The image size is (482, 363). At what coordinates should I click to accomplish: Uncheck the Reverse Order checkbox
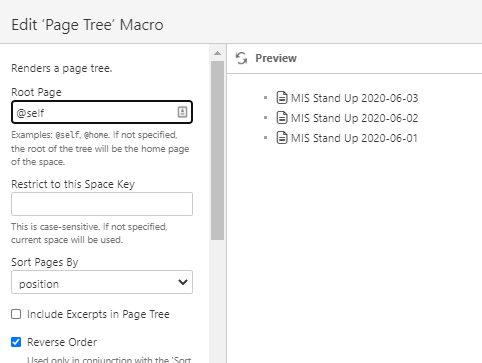point(16,342)
